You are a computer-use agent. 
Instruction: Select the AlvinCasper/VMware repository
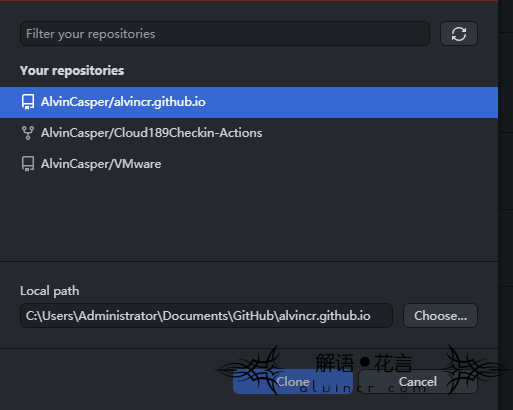(249, 164)
